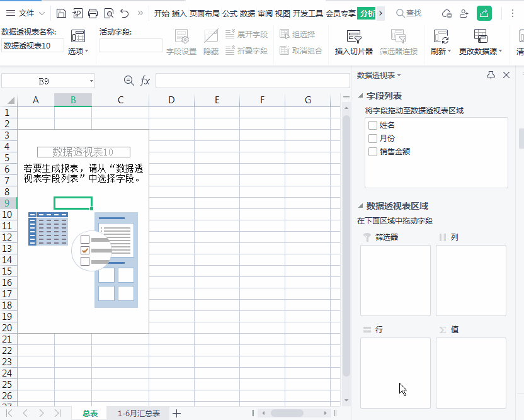Click the print preview icon
The height and width of the screenshot is (420, 524).
click(x=109, y=13)
